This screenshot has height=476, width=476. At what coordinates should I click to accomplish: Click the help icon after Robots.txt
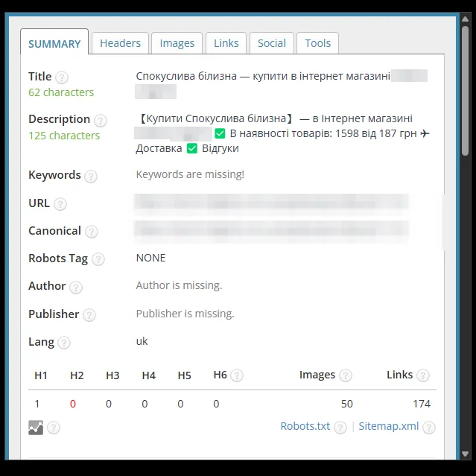[x=340, y=428]
